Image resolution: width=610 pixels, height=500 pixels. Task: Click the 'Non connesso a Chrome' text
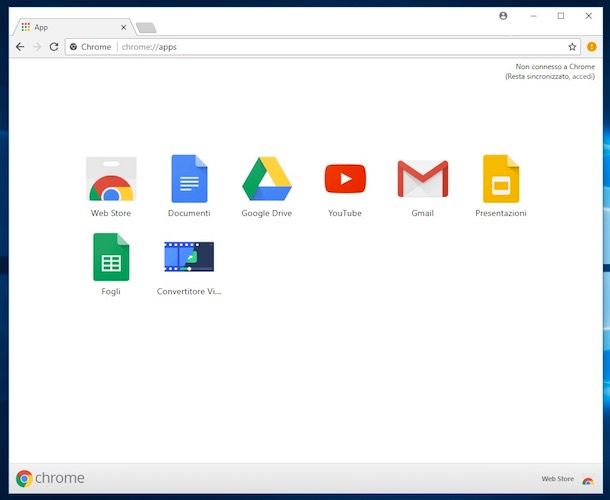[x=555, y=67]
